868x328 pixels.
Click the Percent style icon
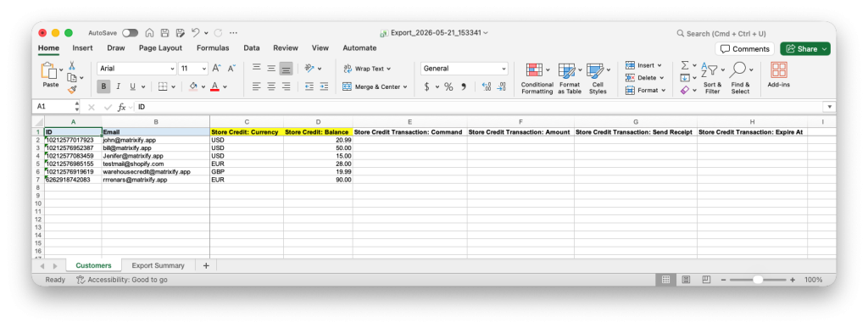click(448, 86)
